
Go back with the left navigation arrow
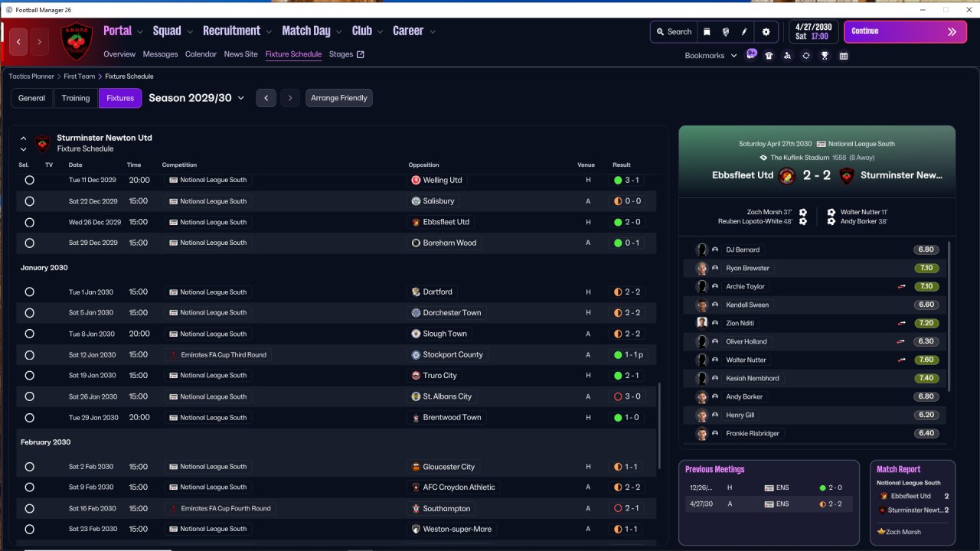pos(19,41)
